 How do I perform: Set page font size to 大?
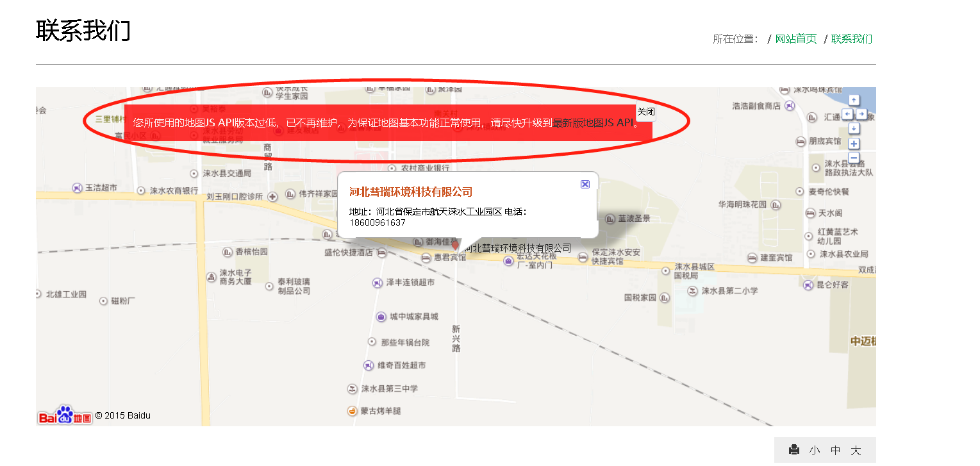click(x=856, y=450)
